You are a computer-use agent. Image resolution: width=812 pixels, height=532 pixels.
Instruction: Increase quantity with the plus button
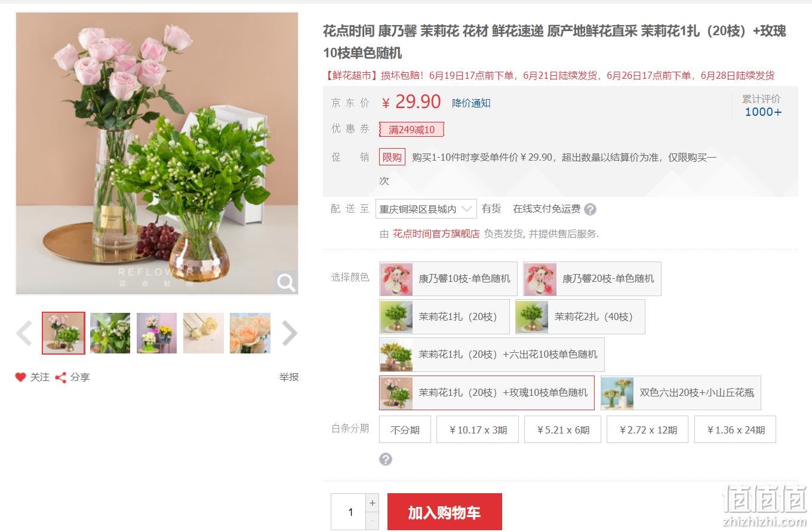373,503
